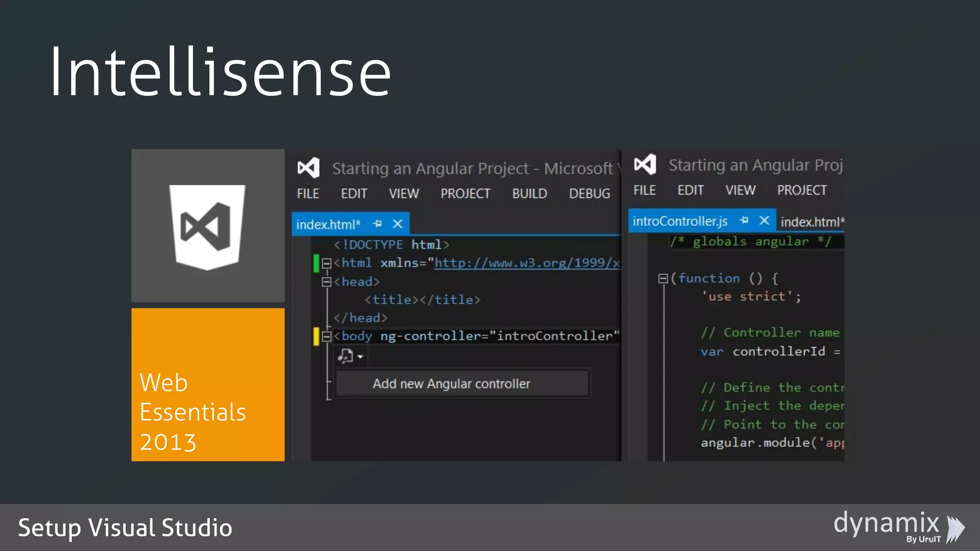Click the var controllerId line
Image resolution: width=980 pixels, height=551 pixels.
[x=771, y=352]
